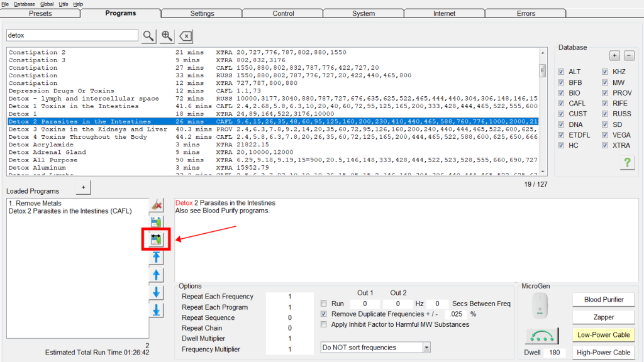Viewport: 644px width, 362px height.
Task: Click the program list vertical scrollbar
Action: tap(542, 113)
